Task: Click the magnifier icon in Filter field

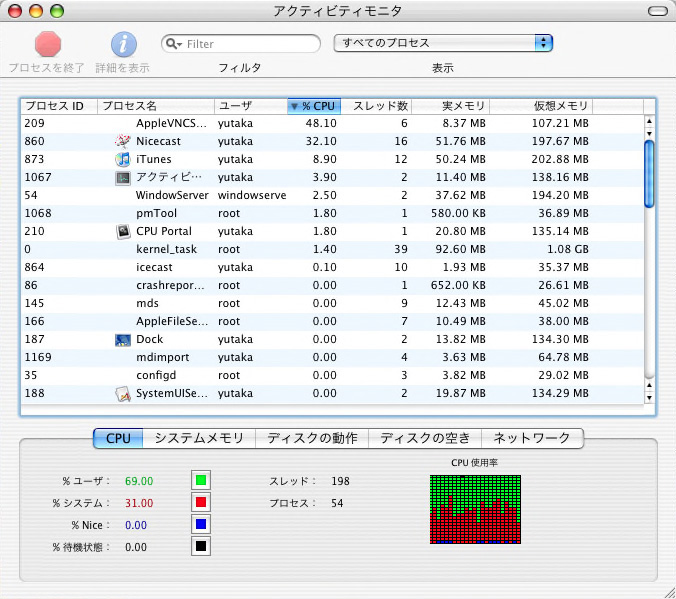Action: [x=174, y=44]
